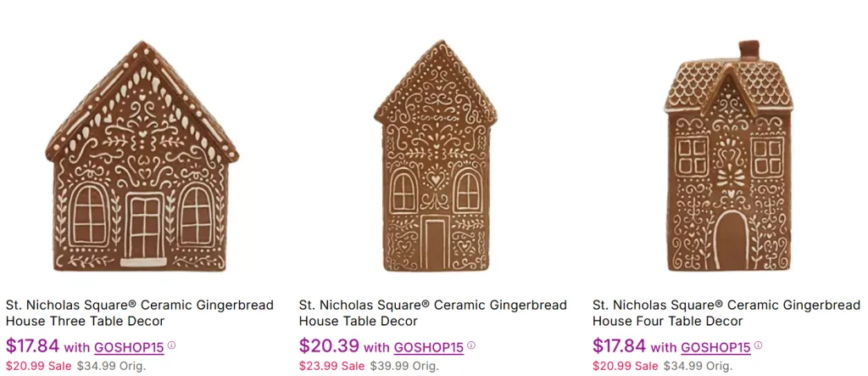The width and height of the screenshot is (868, 376).
Task: Click the info icon beside House Three's GOSHOP15 code
Action: click(172, 345)
